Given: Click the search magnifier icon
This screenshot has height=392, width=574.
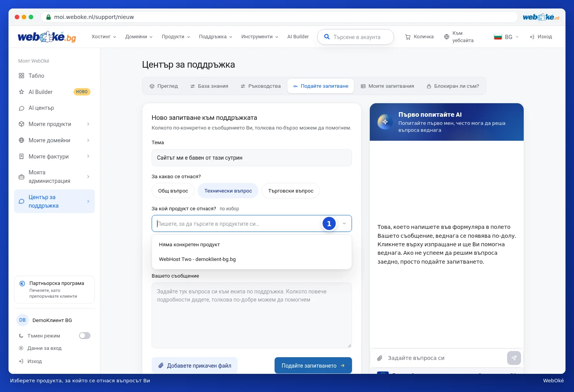Looking at the screenshot, I should (x=327, y=37).
